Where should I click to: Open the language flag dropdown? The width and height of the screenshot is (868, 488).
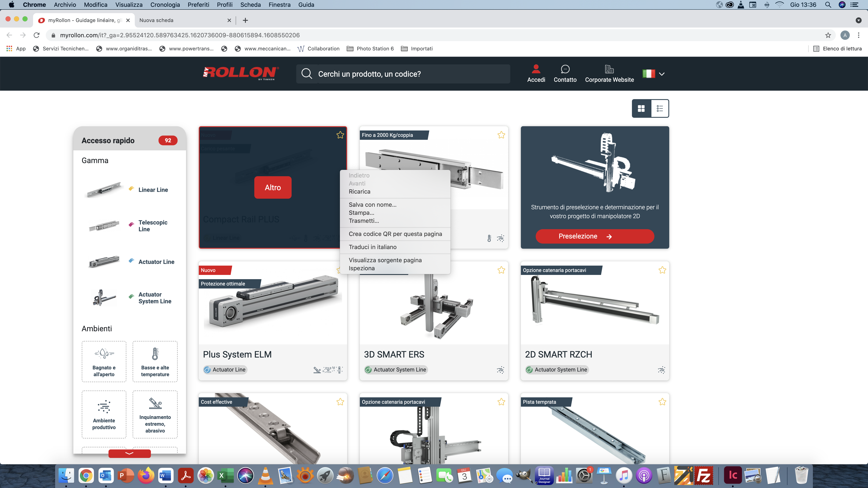coord(653,74)
